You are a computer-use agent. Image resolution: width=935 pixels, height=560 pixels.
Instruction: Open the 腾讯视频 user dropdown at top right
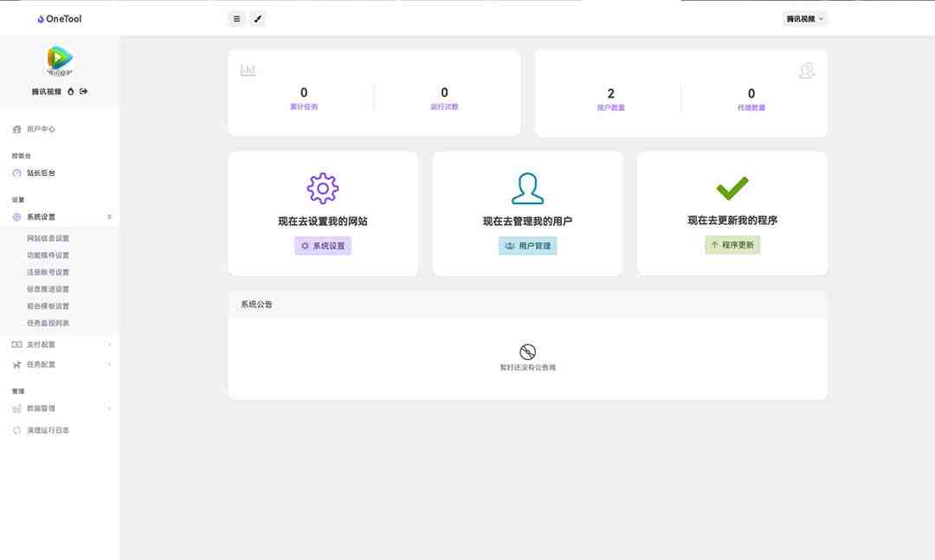tap(805, 18)
